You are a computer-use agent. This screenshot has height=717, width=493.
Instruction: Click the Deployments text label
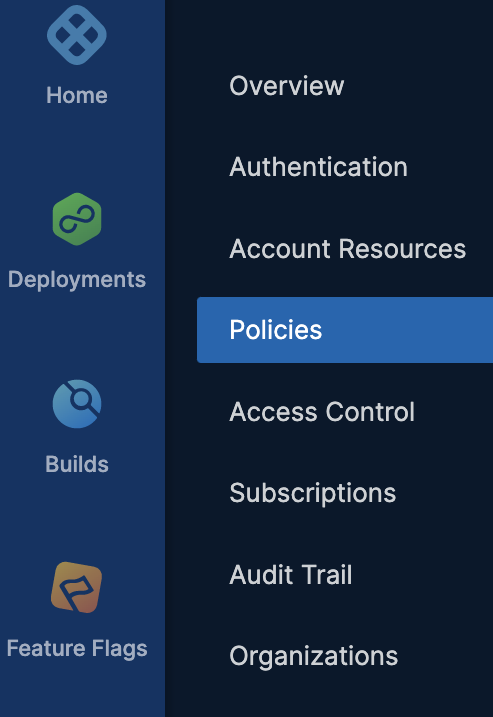click(77, 280)
